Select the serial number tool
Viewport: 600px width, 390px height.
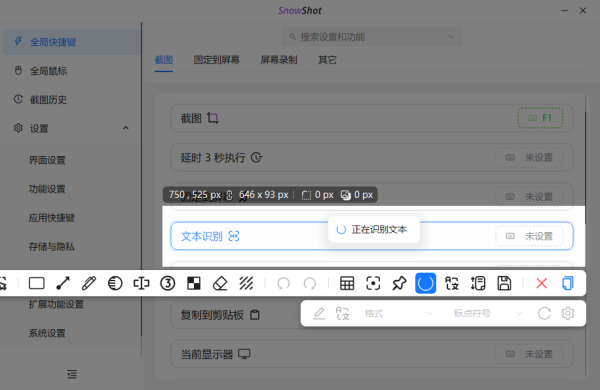[x=168, y=284]
